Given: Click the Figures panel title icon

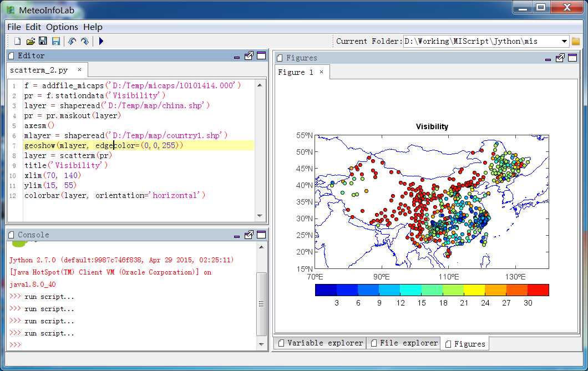Looking at the screenshot, I should coord(280,58).
